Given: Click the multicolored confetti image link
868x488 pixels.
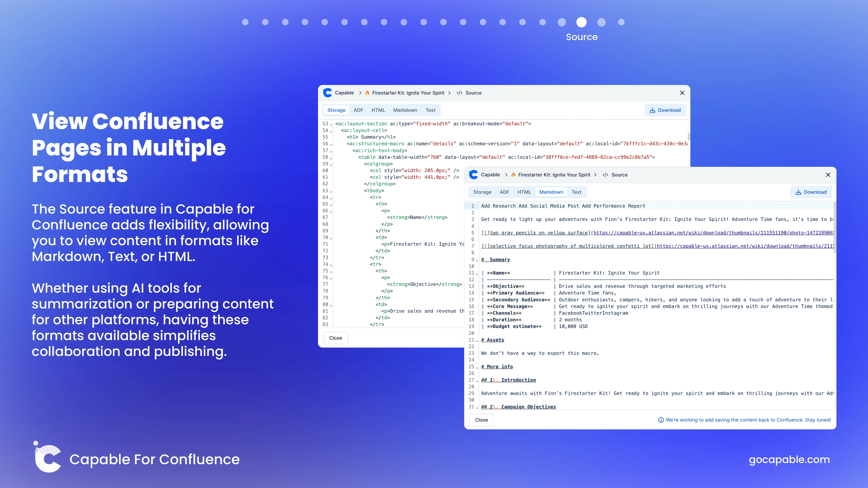Looking at the screenshot, I should click(x=657, y=246).
